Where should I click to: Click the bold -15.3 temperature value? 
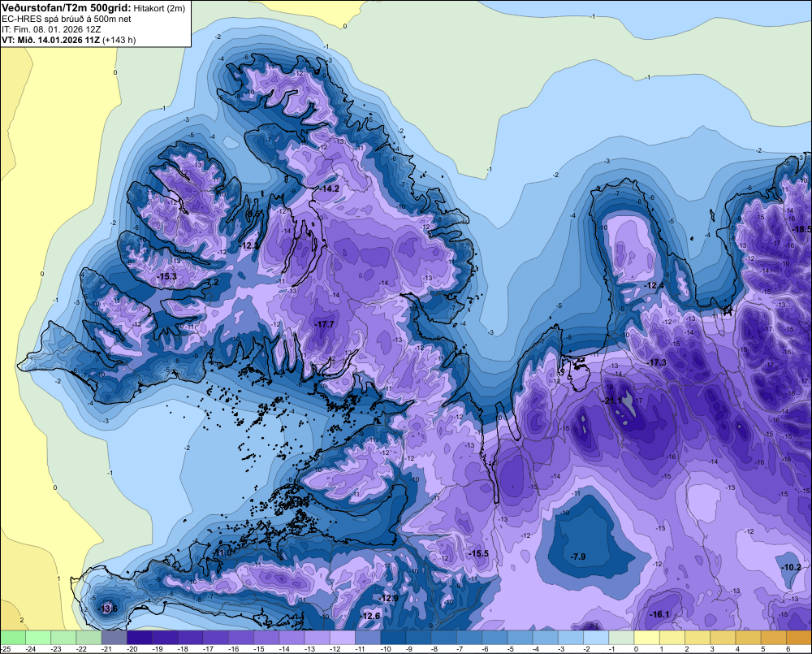166,276
